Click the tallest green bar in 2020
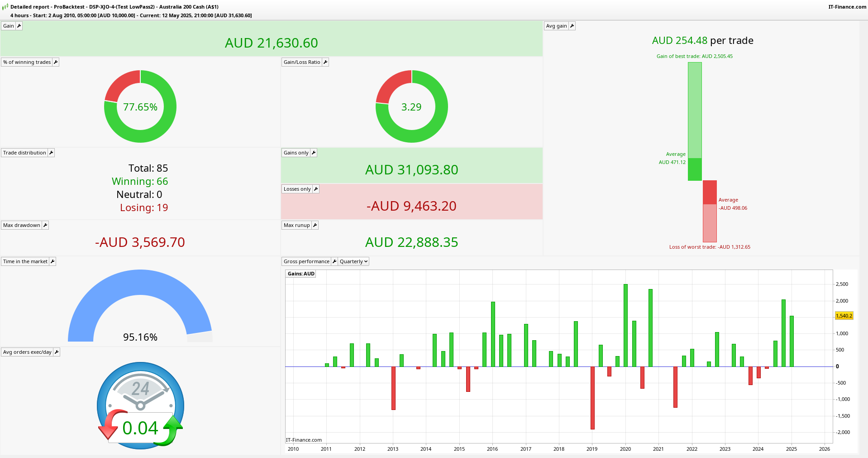Image resolution: width=868 pixels, height=458 pixels. pos(625,325)
